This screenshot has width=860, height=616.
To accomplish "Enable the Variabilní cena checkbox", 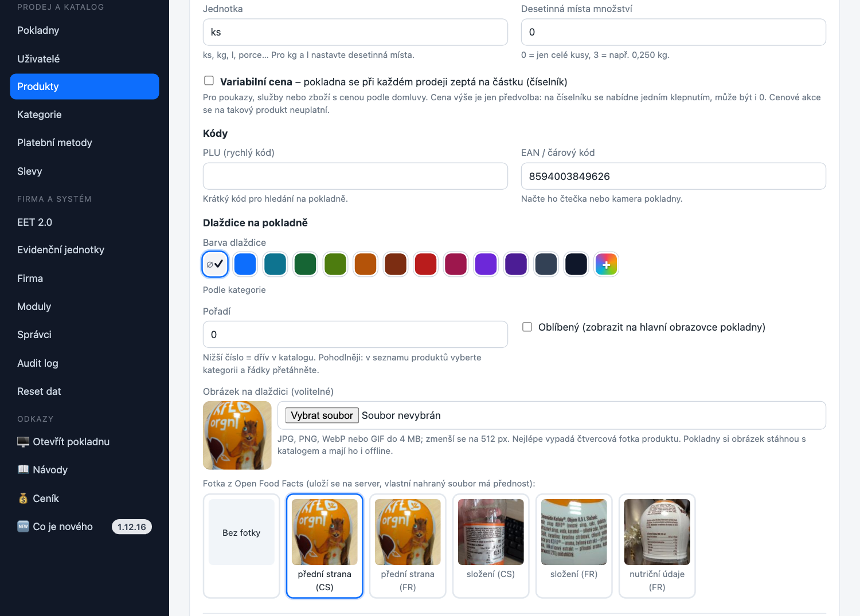I will 209,81.
